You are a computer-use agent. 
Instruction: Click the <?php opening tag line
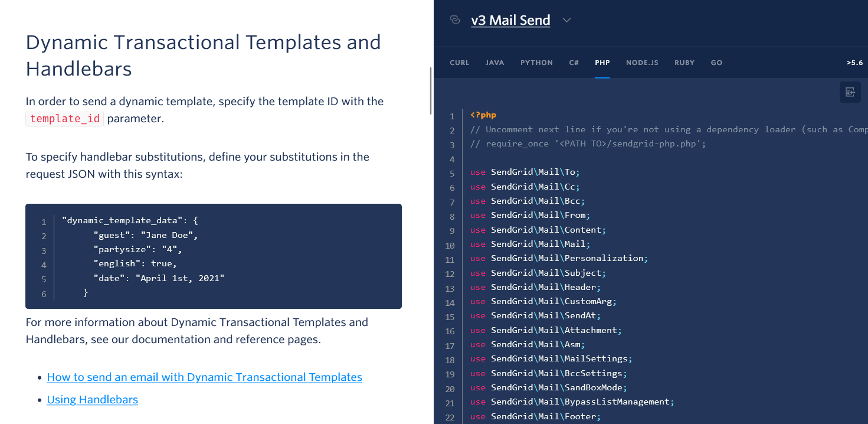point(483,115)
